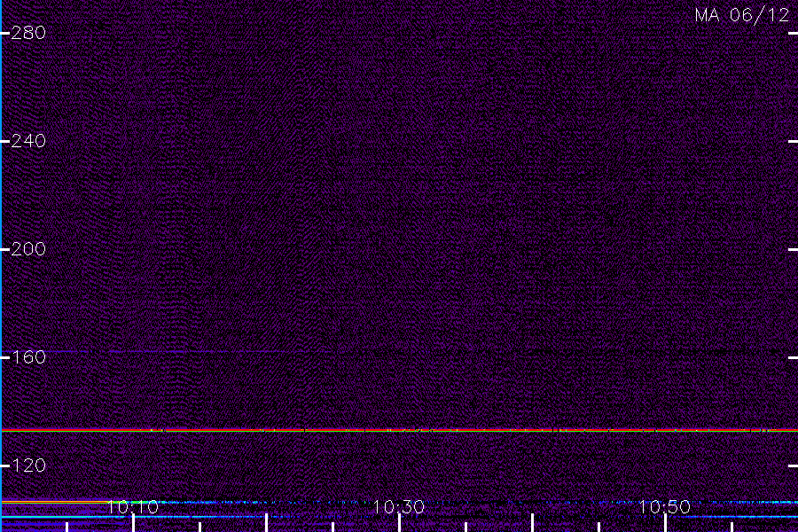This screenshot has height=532, width=798.
Task: Click the 120 frequency axis label
Action: 28,465
